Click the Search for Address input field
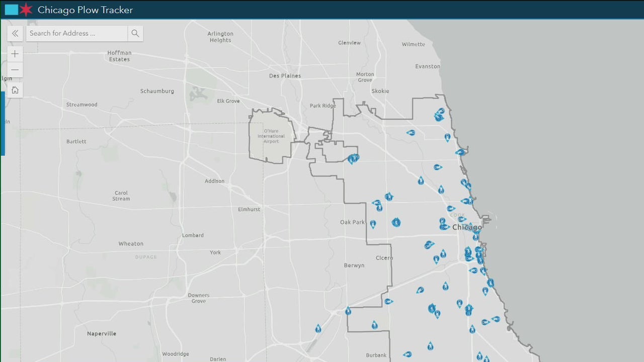This screenshot has height=362, width=644. (x=77, y=34)
